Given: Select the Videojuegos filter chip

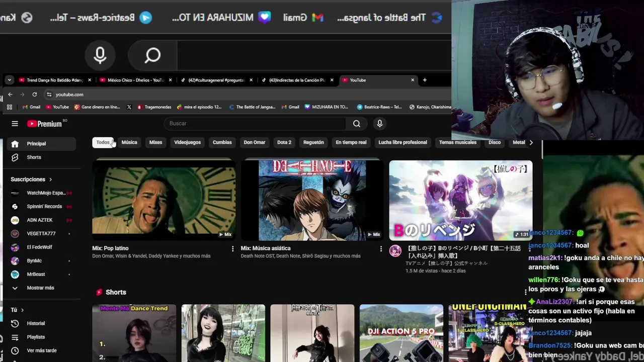Looking at the screenshot, I should point(187,143).
